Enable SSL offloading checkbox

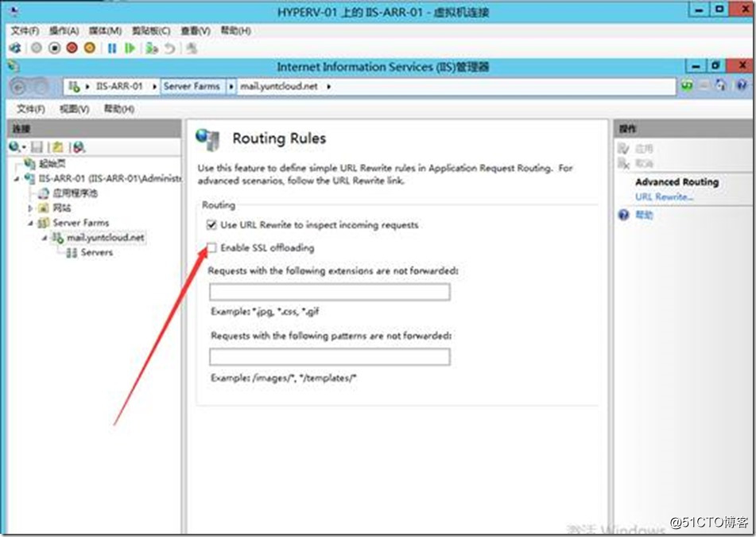[x=211, y=247]
